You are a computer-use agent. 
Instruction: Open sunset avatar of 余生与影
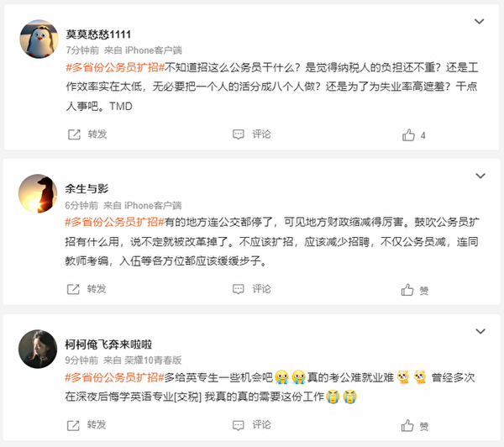tap(38, 194)
